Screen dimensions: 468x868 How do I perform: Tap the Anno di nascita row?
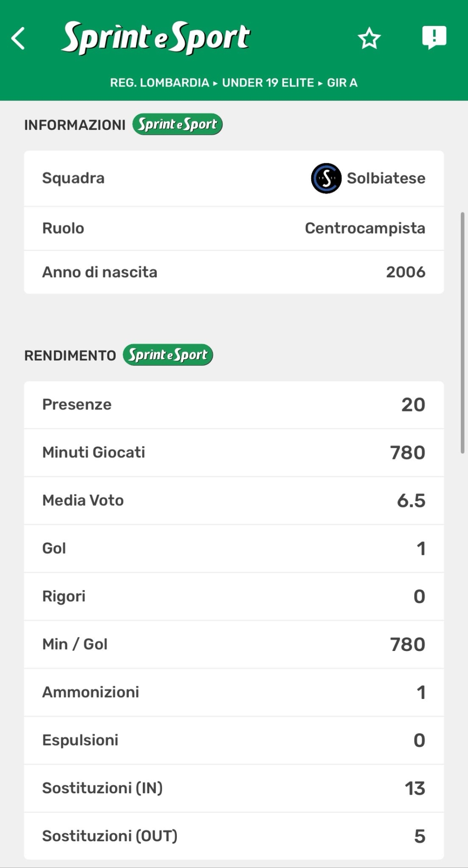pos(234,272)
